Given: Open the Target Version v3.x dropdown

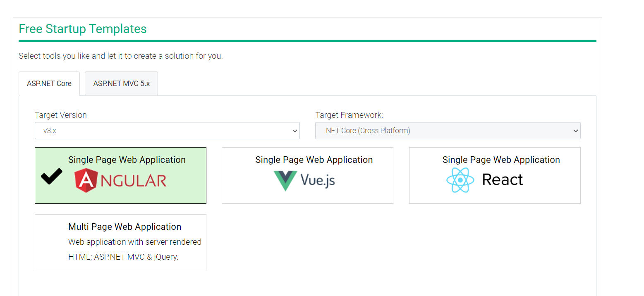Looking at the screenshot, I should point(161,131).
